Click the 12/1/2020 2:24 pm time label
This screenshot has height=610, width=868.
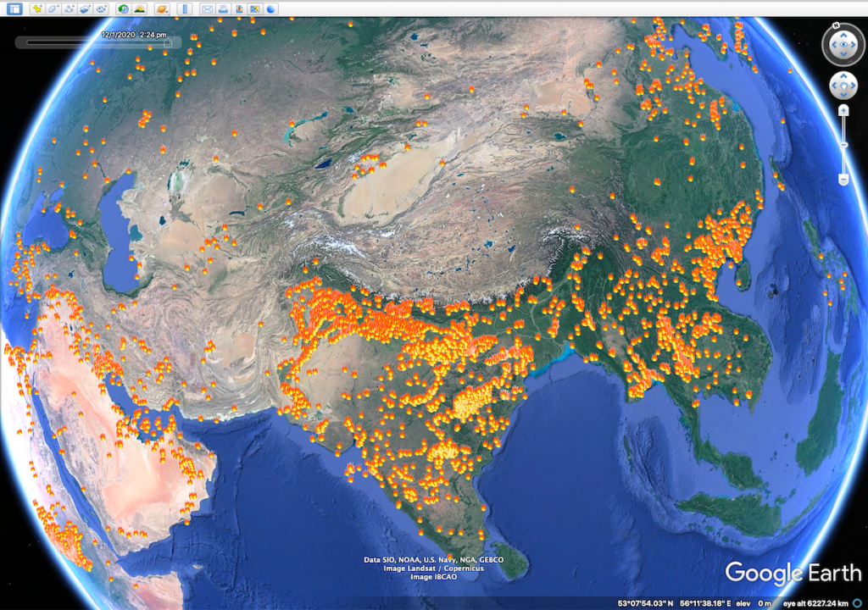pos(134,35)
